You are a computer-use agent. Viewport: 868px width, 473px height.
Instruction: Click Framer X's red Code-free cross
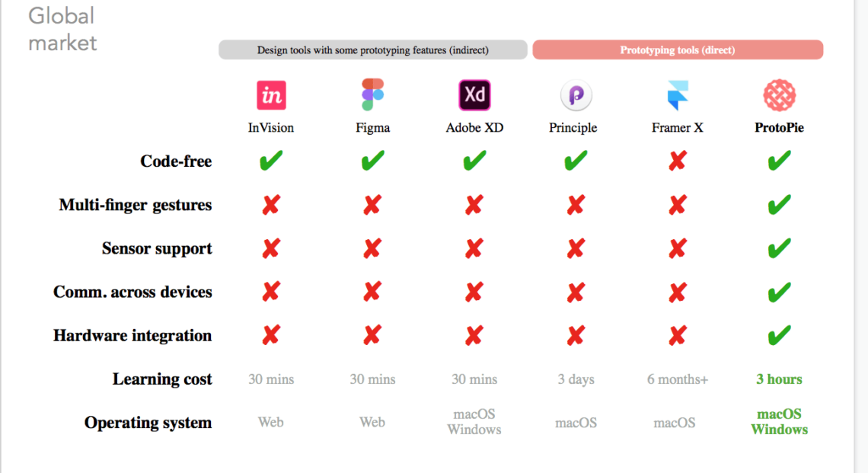point(677,161)
